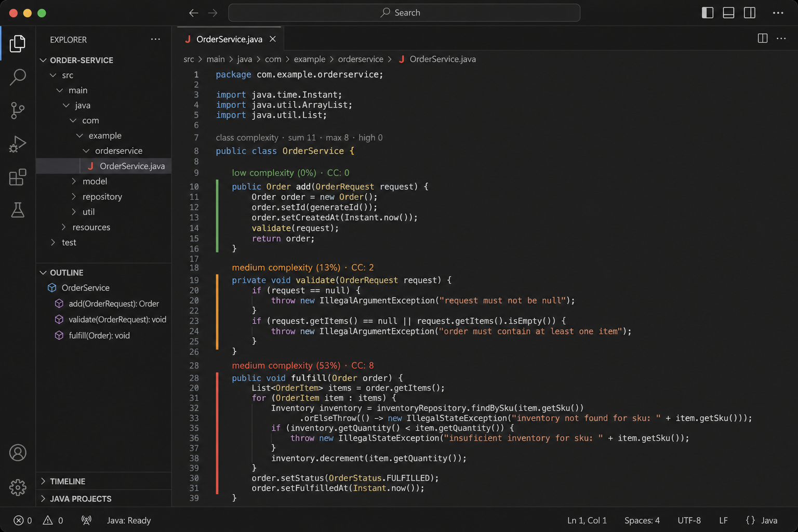
Task: Click the broadcast ports icon in status bar
Action: click(x=86, y=520)
